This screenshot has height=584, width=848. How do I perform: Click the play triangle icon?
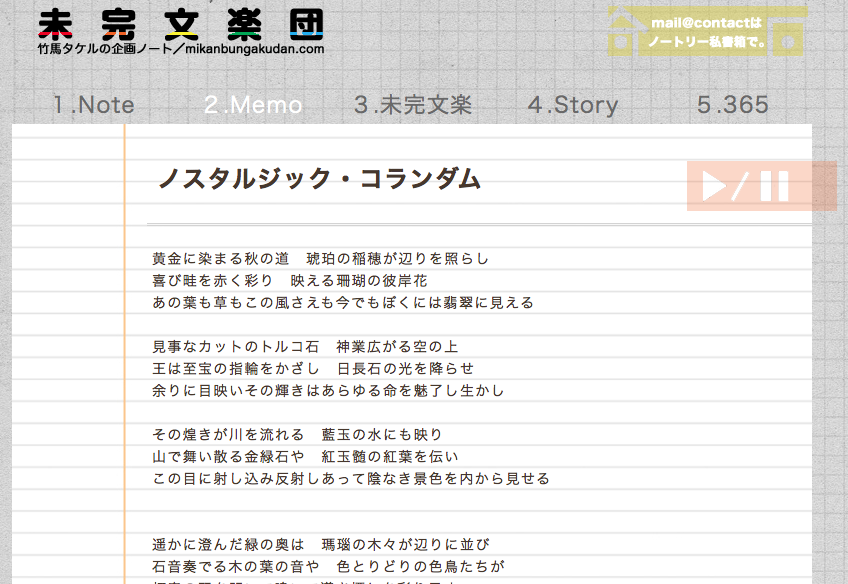715,187
